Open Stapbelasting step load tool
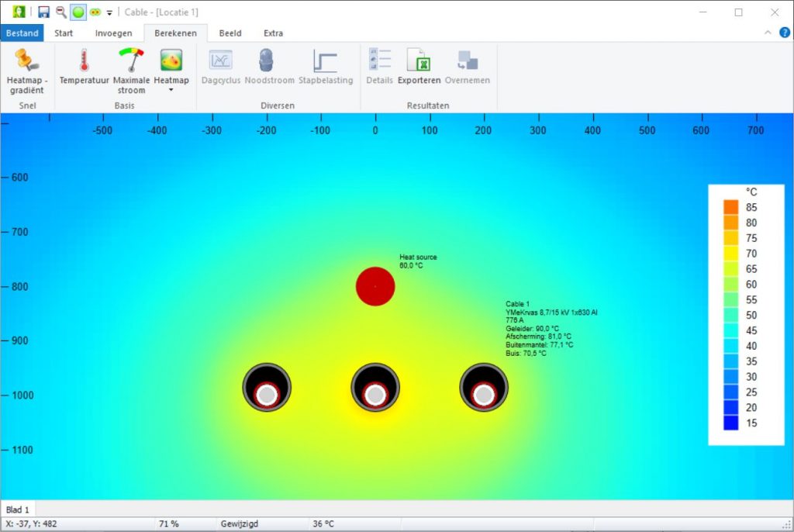The height and width of the screenshot is (532, 794). [325, 67]
